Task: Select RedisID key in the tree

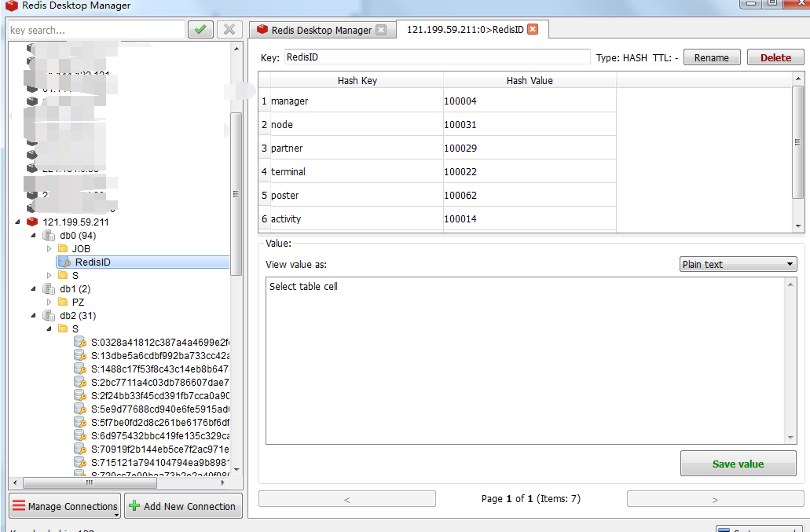Action: coord(142,262)
